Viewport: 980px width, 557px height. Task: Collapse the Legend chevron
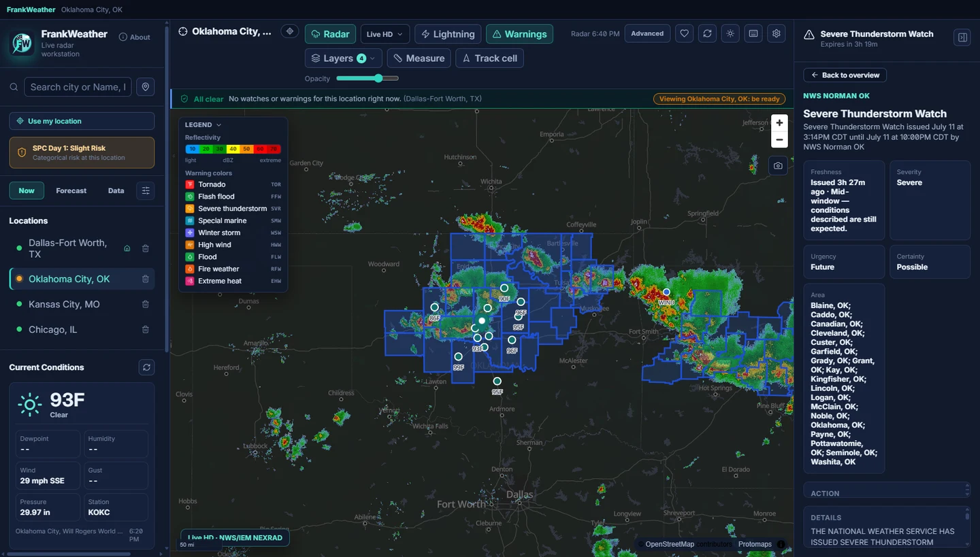tap(218, 125)
